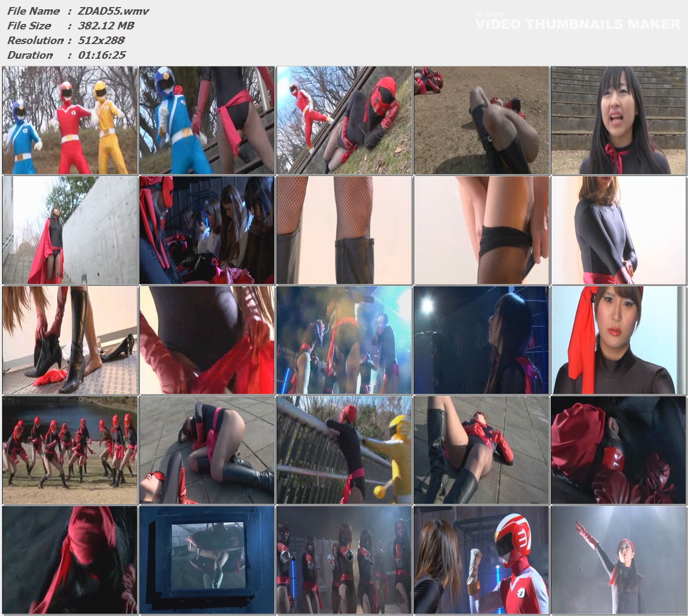Open thumbnail of masked fighters lined in fog
The width and height of the screenshot is (688, 616).
tap(344, 560)
